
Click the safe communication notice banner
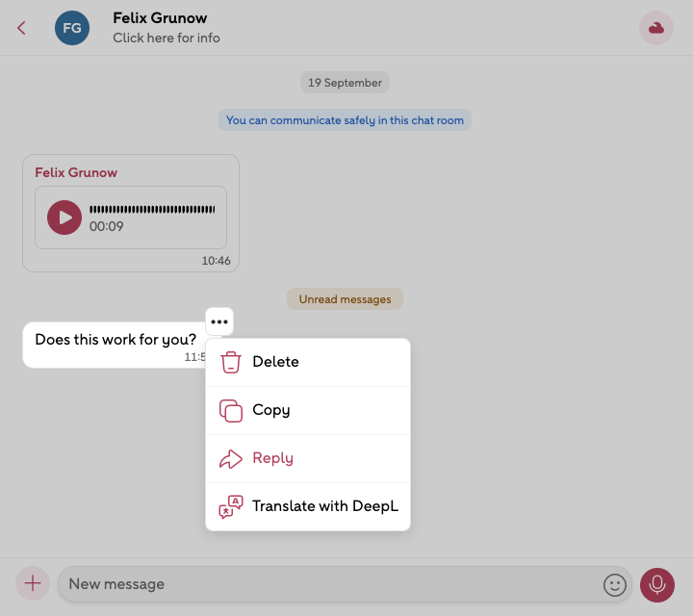coord(345,120)
